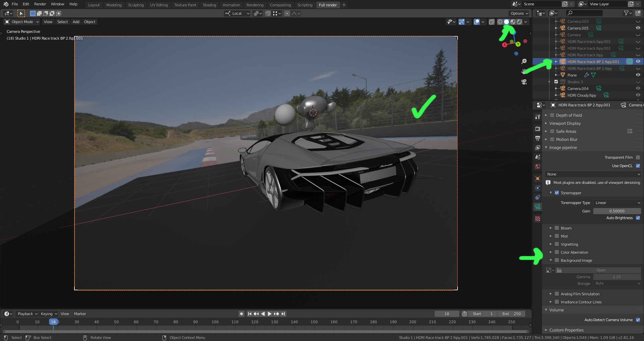Click the camera view gizmo icon
The height and width of the screenshot is (341, 644).
[x=524, y=82]
